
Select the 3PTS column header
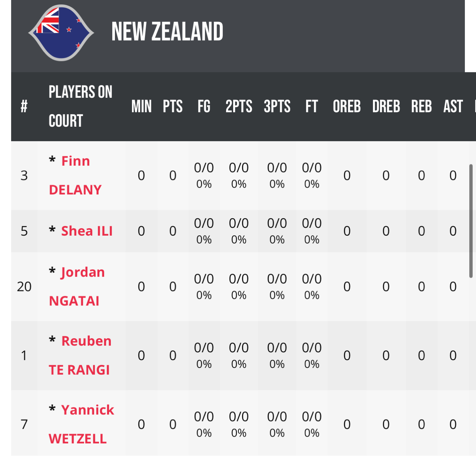click(x=277, y=107)
